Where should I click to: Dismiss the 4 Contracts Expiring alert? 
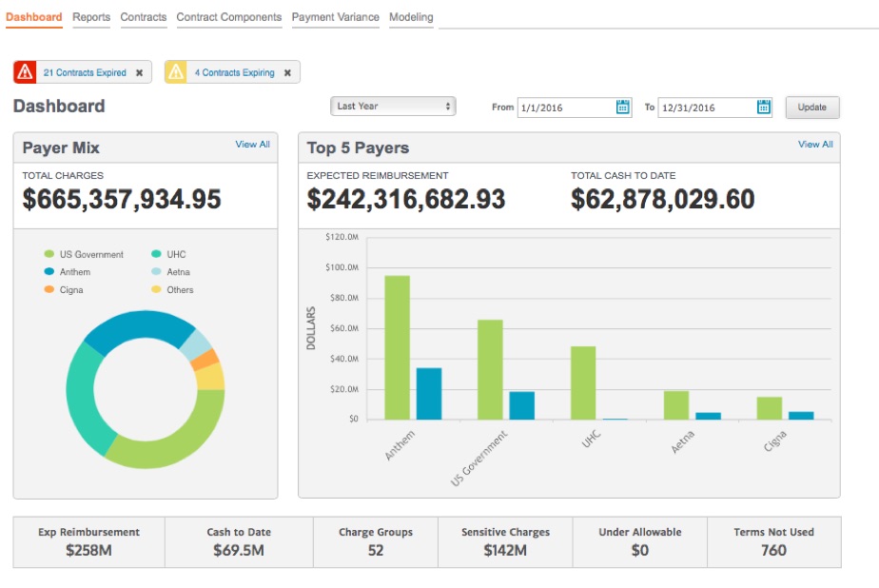point(287,73)
